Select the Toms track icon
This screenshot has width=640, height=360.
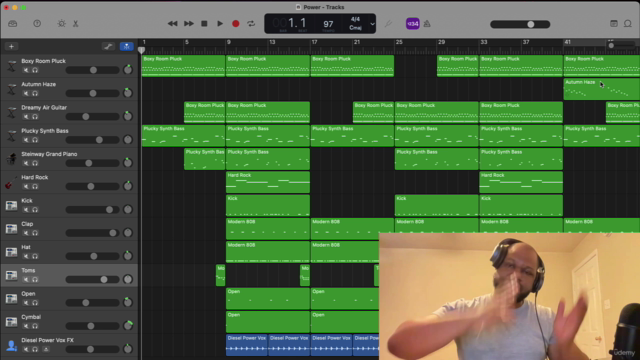tap(11, 275)
